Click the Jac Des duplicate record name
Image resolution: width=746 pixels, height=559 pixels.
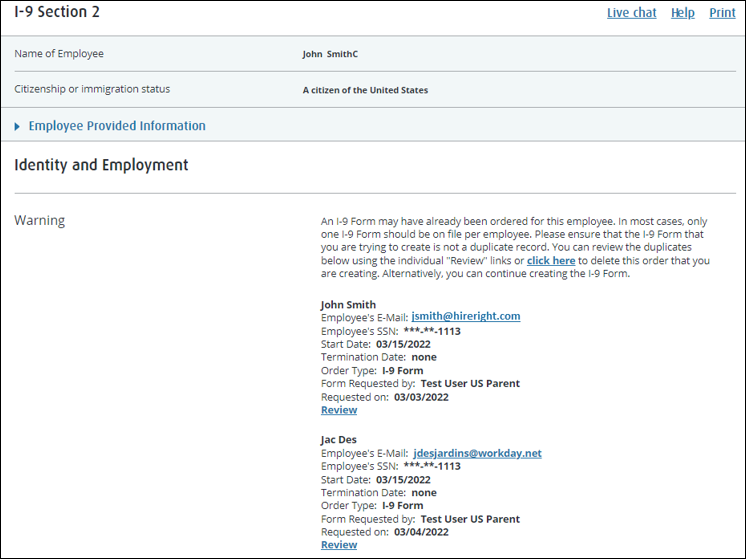(339, 440)
